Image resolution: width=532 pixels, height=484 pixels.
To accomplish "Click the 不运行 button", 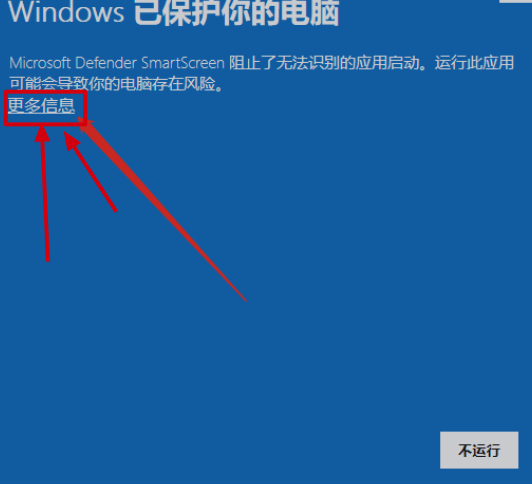I will (479, 450).
